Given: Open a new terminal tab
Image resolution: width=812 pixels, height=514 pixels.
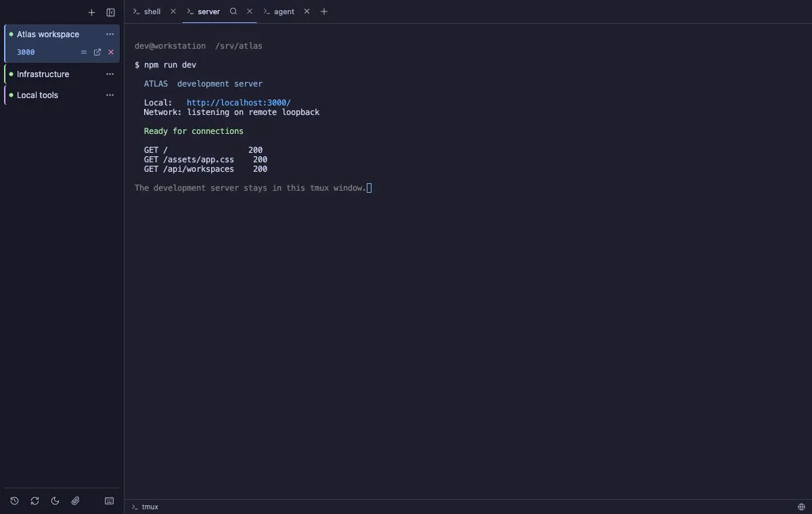Looking at the screenshot, I should [324, 11].
